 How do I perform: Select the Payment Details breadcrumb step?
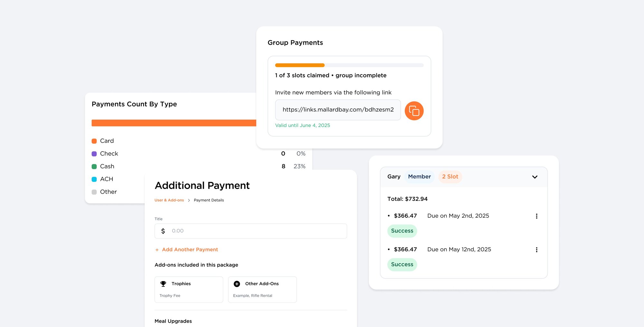tap(209, 200)
